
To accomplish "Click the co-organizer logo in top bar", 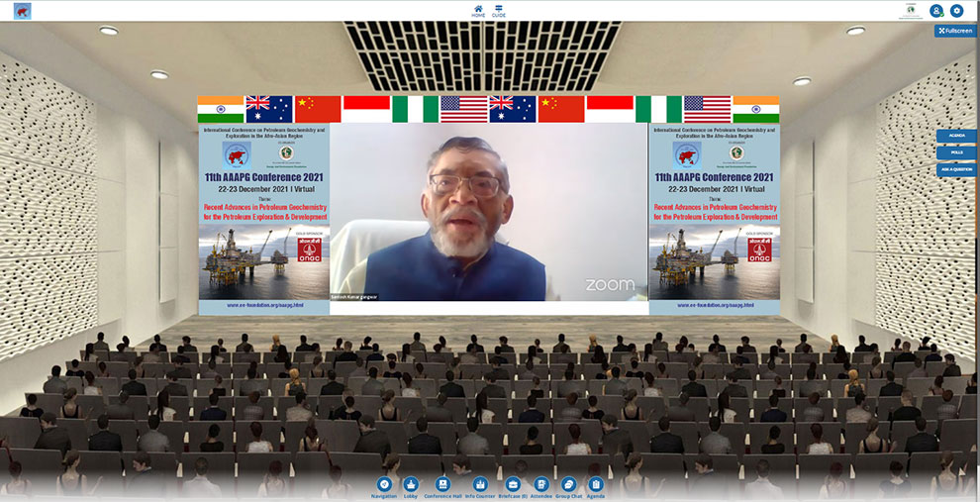I will point(910,11).
